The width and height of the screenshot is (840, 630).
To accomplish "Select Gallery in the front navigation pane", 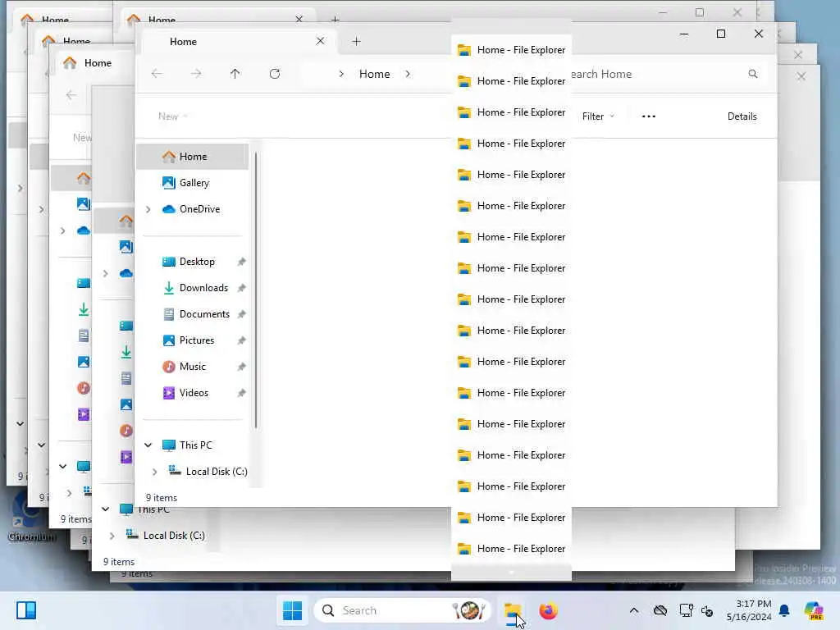I will tap(194, 183).
